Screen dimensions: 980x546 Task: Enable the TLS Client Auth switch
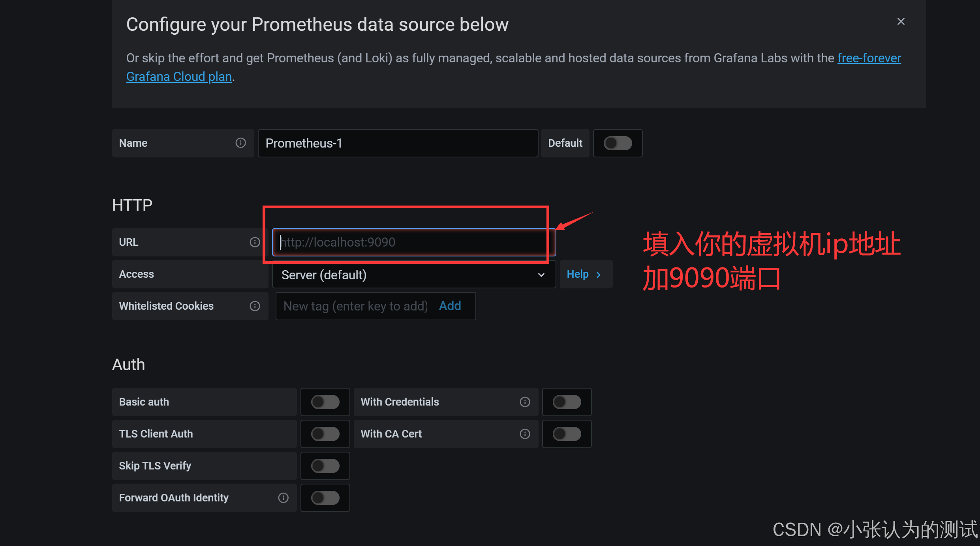pyautogui.click(x=325, y=434)
